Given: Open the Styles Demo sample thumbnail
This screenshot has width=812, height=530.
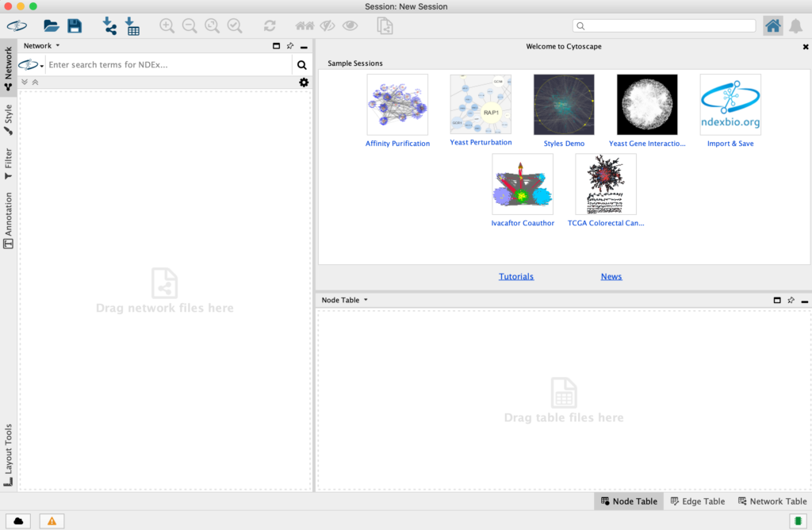Looking at the screenshot, I should pyautogui.click(x=564, y=104).
